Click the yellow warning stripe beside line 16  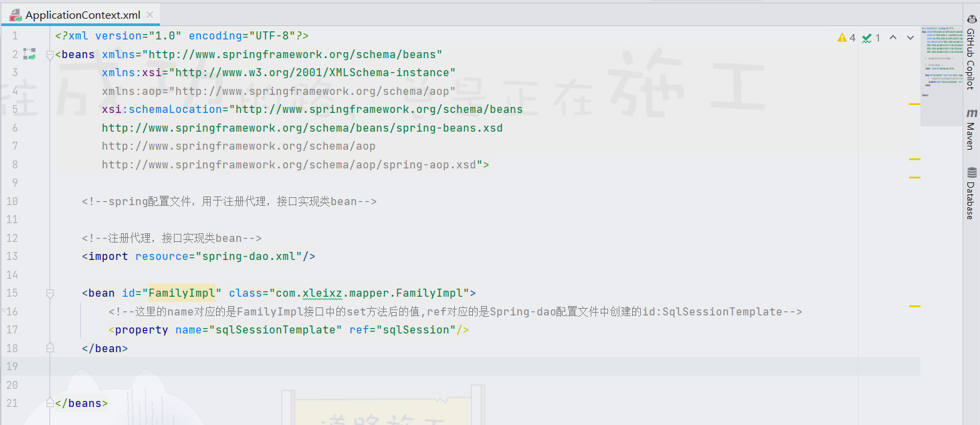pyautogui.click(x=914, y=305)
